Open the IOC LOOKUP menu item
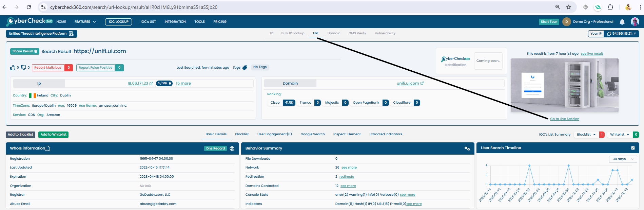Viewport: 644px width, 210px height. point(118,22)
